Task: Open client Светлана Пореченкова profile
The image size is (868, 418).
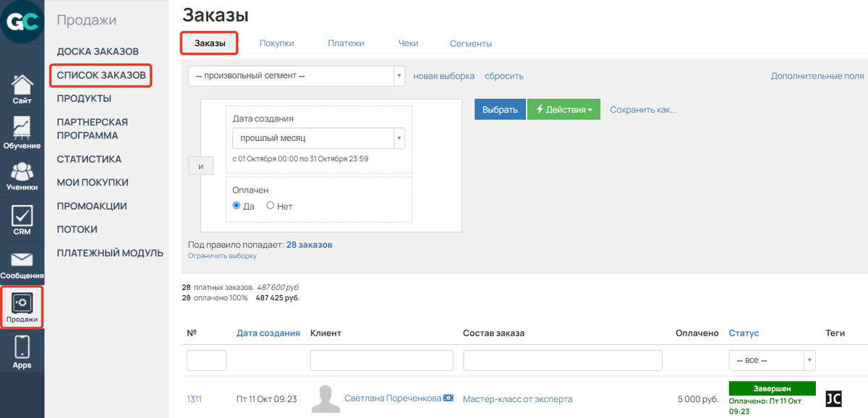Action: (393, 398)
